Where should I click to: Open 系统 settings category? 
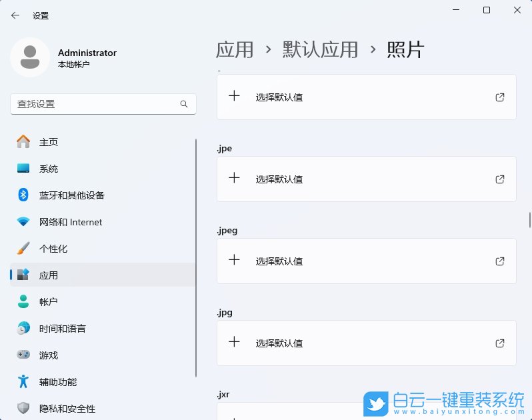click(103, 169)
